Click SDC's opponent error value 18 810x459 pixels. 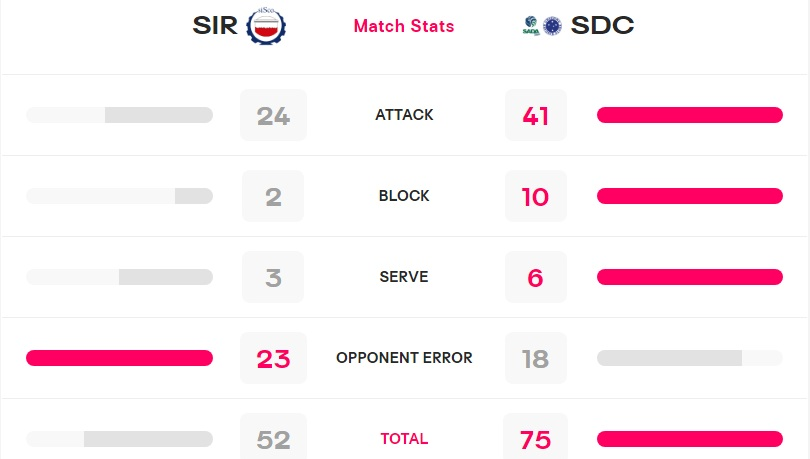(536, 358)
